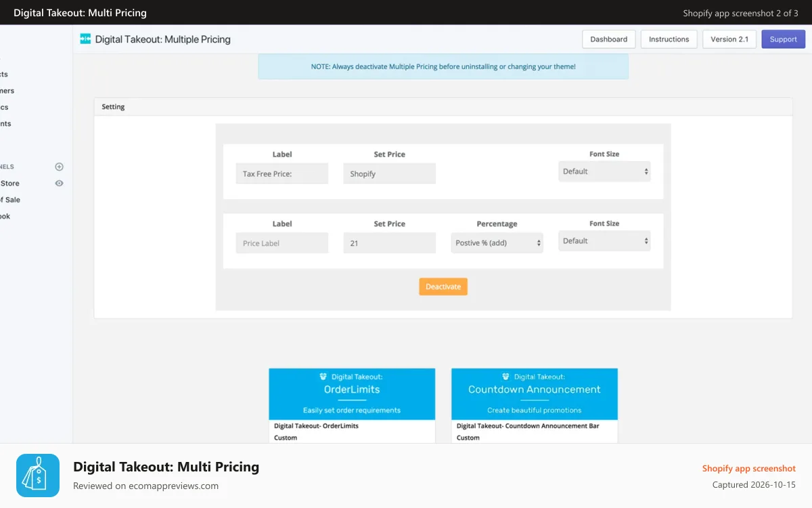Click the Shopify app screenshot caption link
This screenshot has height=508, width=812.
pyautogui.click(x=749, y=468)
